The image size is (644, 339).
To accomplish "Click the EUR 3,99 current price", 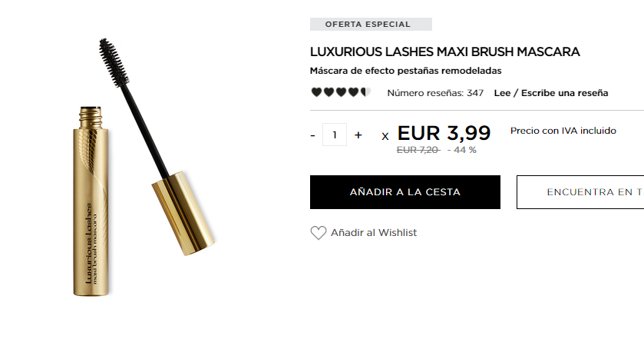I will tap(444, 133).
